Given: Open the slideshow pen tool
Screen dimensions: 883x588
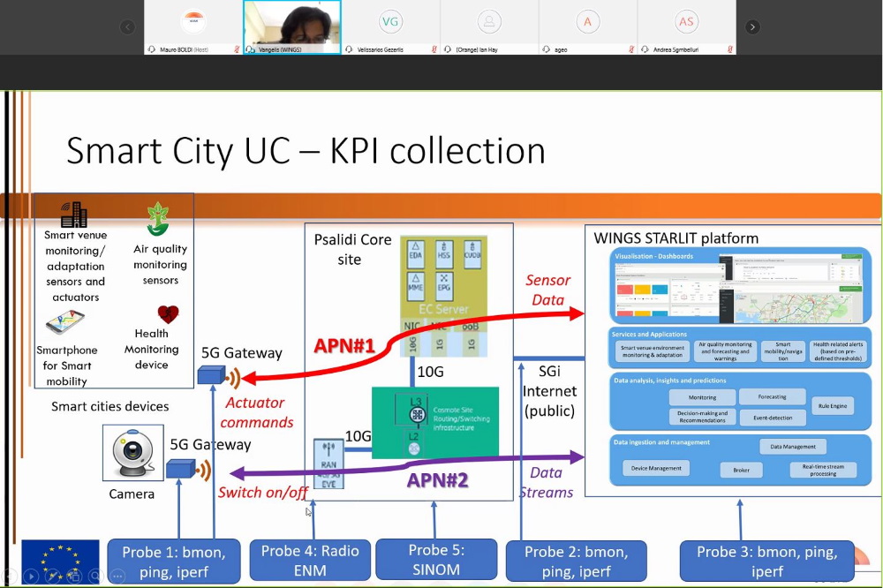Looking at the screenshot, I should click(50, 576).
